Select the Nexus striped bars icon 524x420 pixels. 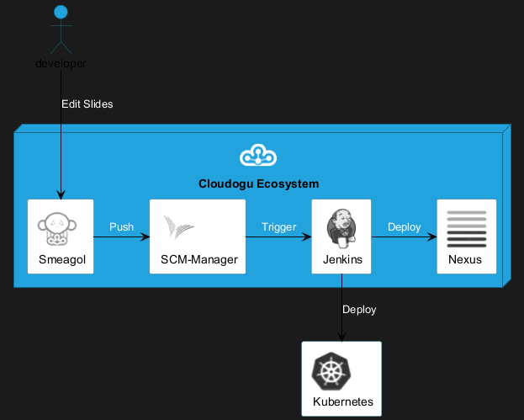point(466,226)
